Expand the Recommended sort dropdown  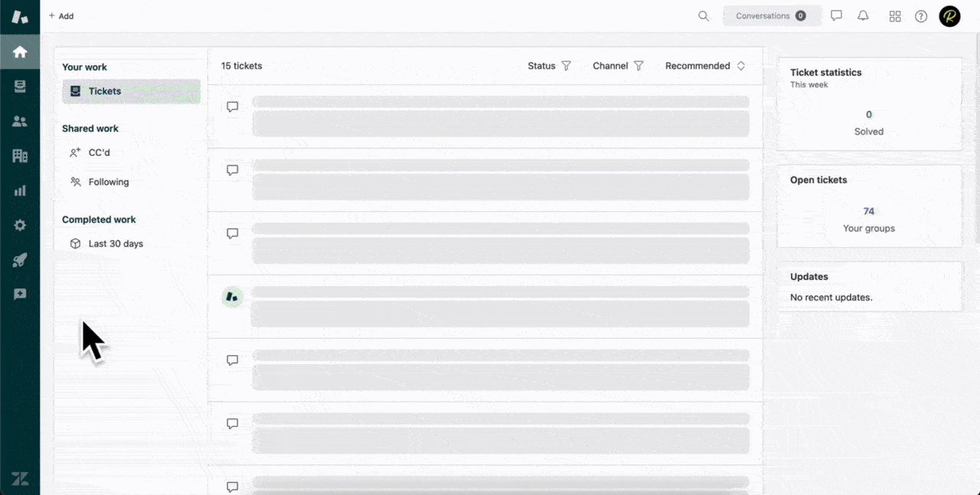pyautogui.click(x=704, y=66)
